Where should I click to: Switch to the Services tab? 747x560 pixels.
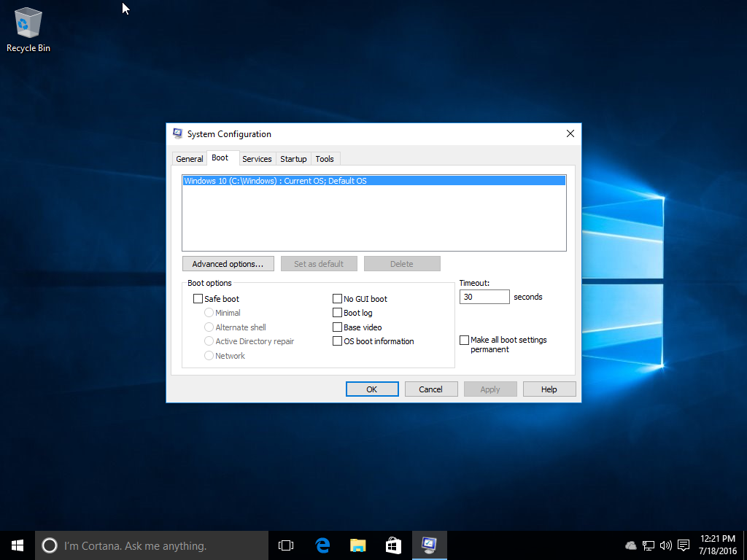point(257,159)
